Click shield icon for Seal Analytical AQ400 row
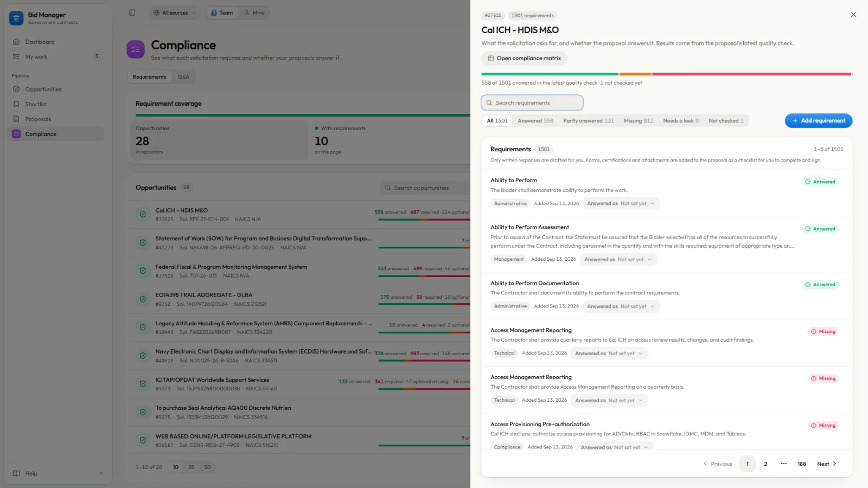868x488 pixels. pos(143,412)
